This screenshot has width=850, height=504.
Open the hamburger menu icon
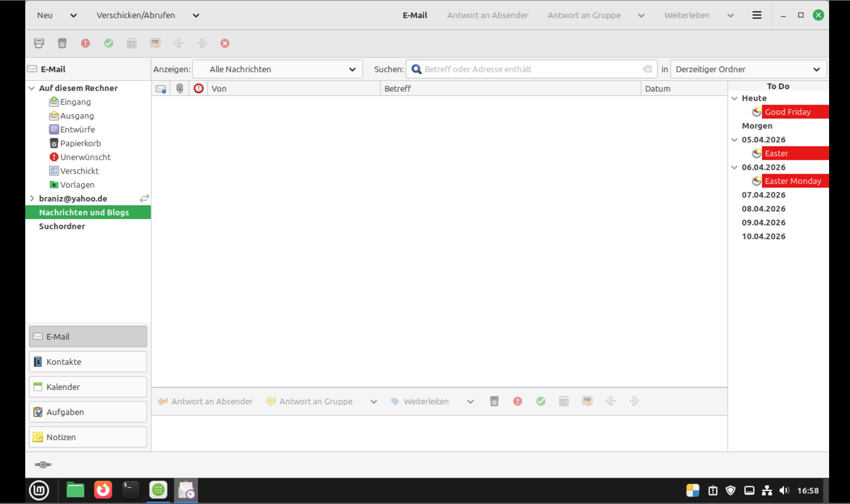tap(757, 16)
